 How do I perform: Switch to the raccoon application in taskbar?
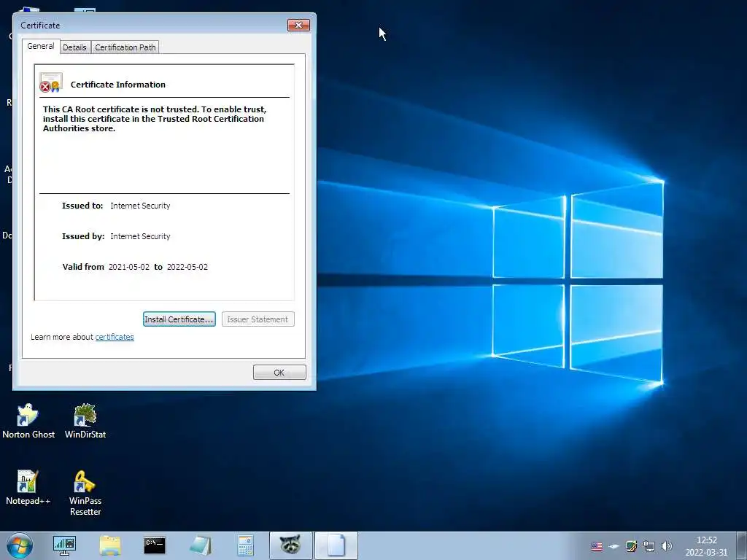click(x=290, y=545)
